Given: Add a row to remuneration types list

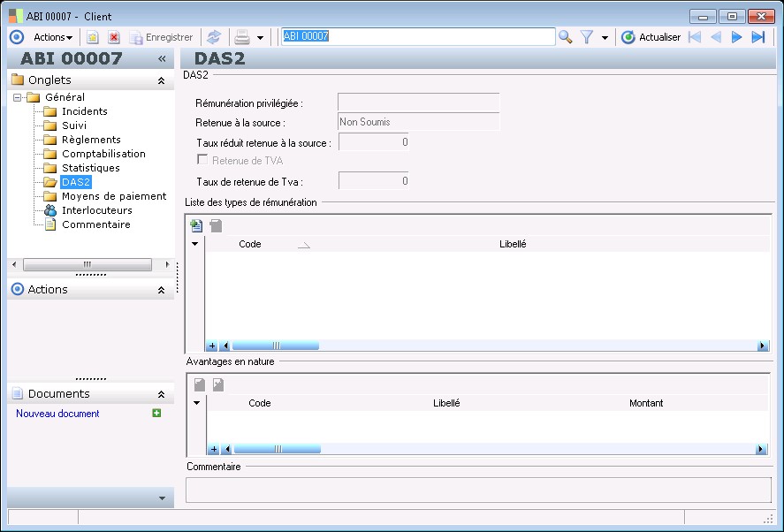Looking at the screenshot, I should pos(196,225).
